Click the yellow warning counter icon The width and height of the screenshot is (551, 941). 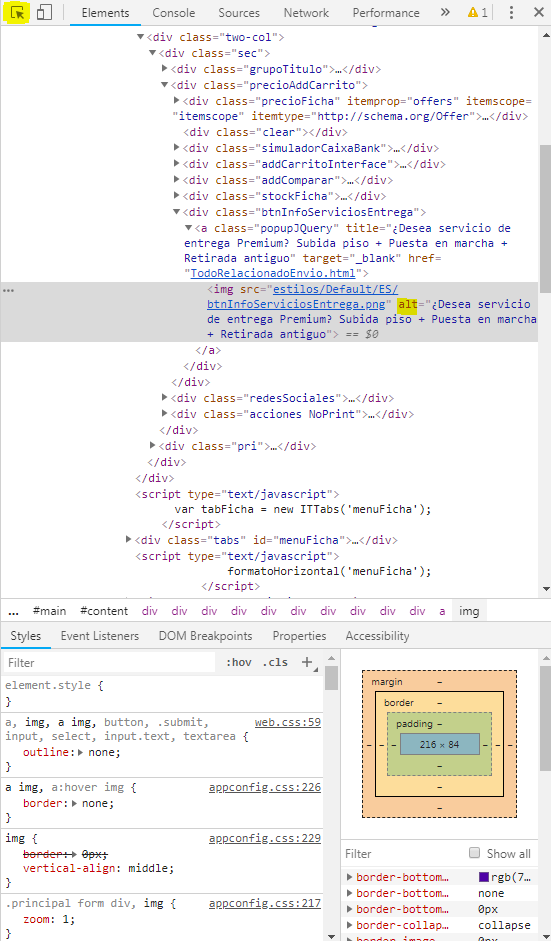coord(478,13)
